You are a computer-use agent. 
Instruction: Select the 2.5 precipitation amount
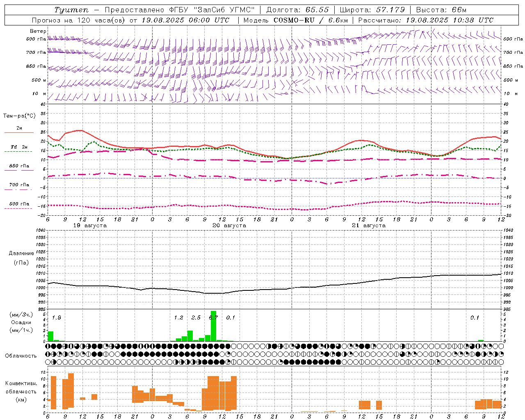(x=196, y=318)
